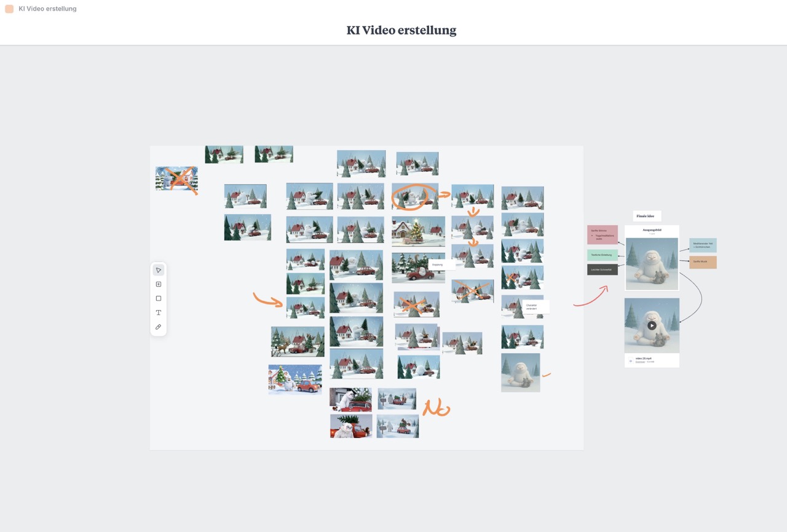Click the 'Dopplung' note label
This screenshot has width=787, height=532.
pos(441,264)
